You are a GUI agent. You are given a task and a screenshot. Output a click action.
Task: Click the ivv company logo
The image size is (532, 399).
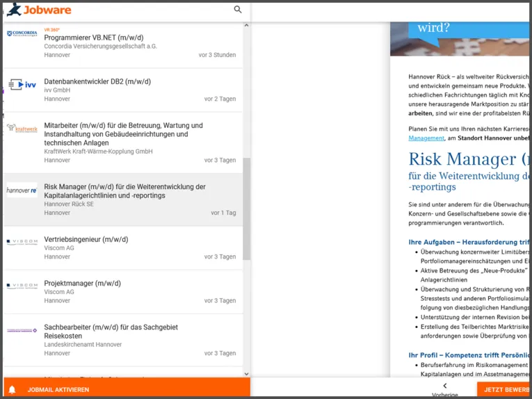pyautogui.click(x=22, y=84)
